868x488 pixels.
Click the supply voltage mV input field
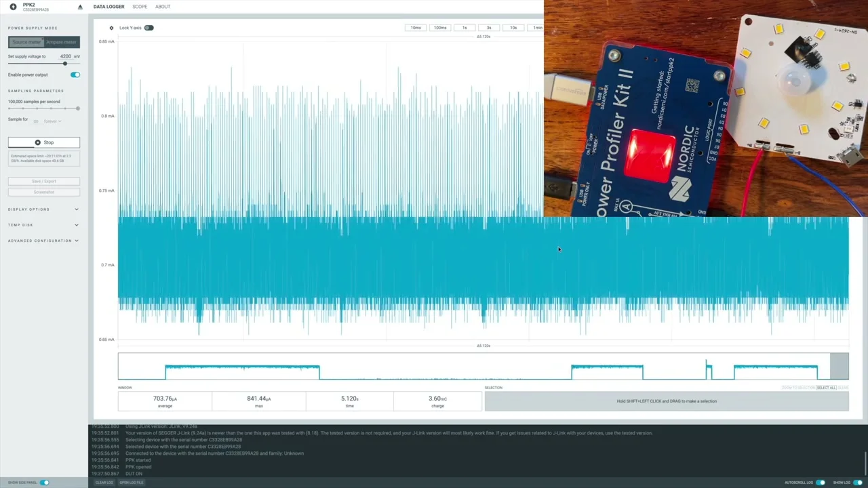(65, 56)
